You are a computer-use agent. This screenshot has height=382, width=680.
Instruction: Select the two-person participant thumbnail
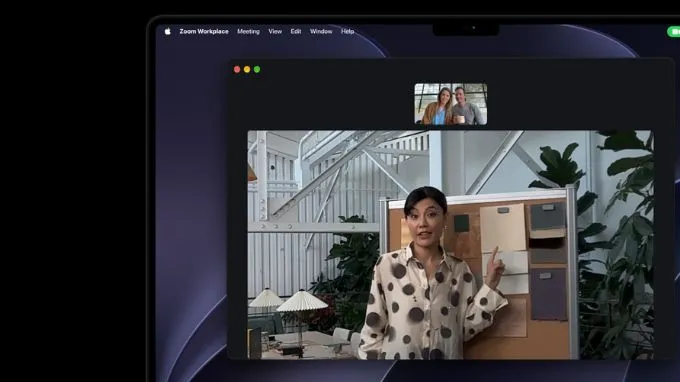[x=451, y=104]
